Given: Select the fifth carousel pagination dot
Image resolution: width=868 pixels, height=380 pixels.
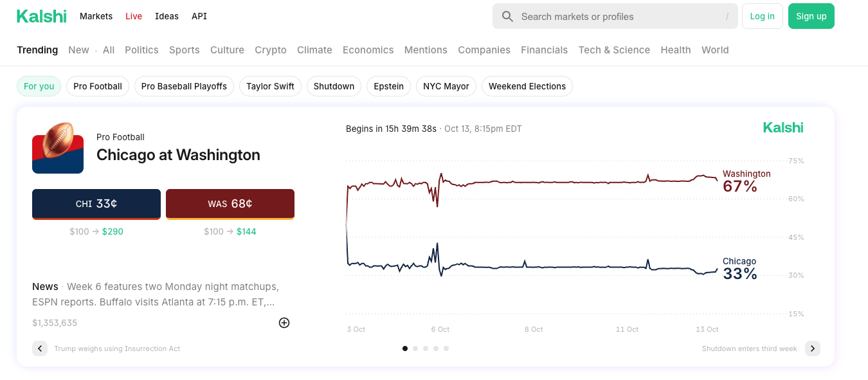Looking at the screenshot, I should point(446,348).
